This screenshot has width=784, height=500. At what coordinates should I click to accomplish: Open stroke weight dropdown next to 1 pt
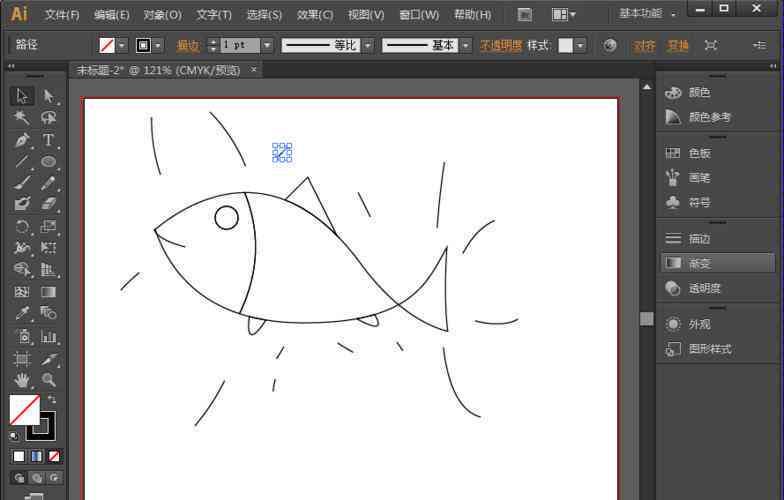pyautogui.click(x=268, y=46)
